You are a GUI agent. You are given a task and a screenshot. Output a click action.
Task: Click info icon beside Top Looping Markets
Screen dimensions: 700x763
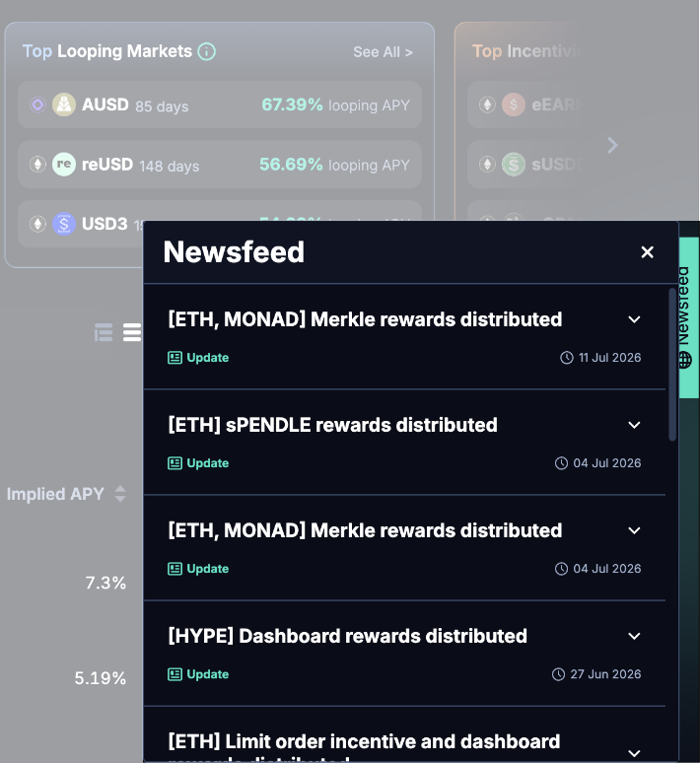206,51
